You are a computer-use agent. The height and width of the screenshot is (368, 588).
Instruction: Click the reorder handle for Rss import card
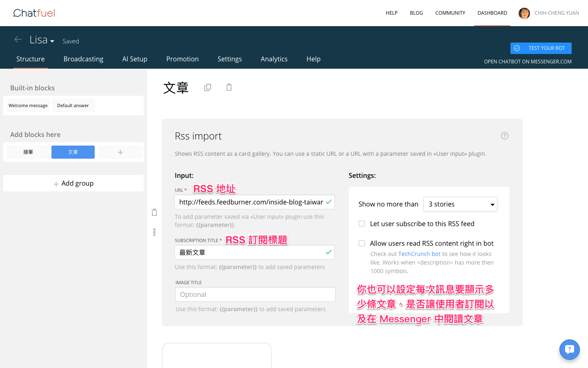click(154, 232)
